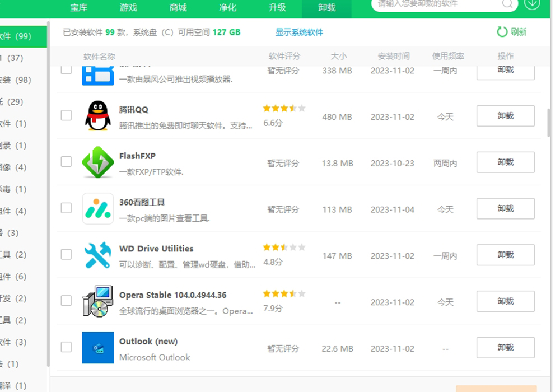Click the install date 2023-11-04

pos(393,210)
